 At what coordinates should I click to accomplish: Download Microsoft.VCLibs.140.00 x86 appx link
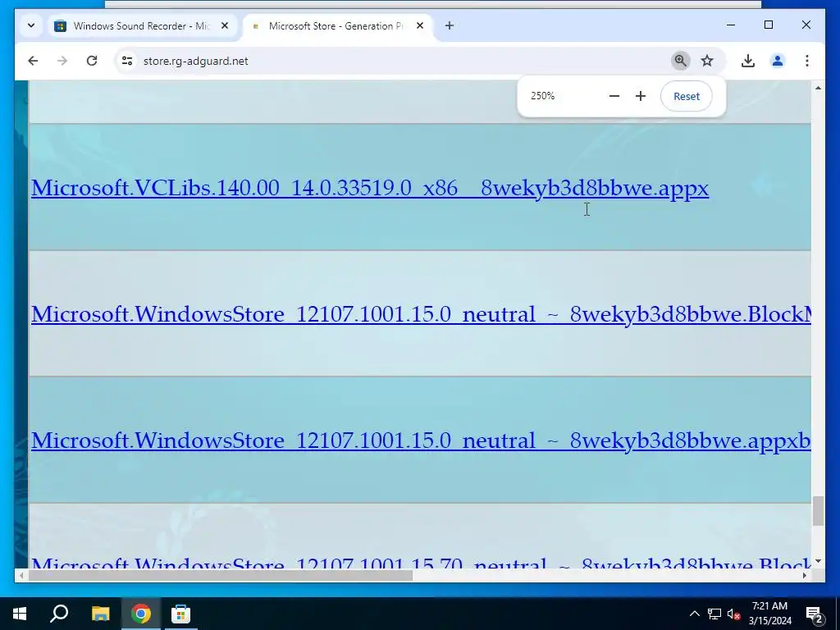pyautogui.click(x=370, y=188)
